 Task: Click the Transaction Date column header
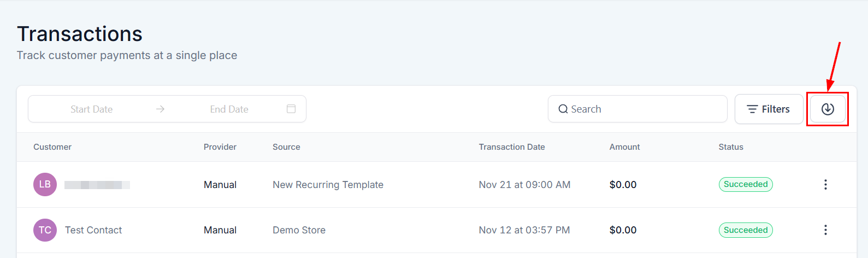(x=512, y=147)
